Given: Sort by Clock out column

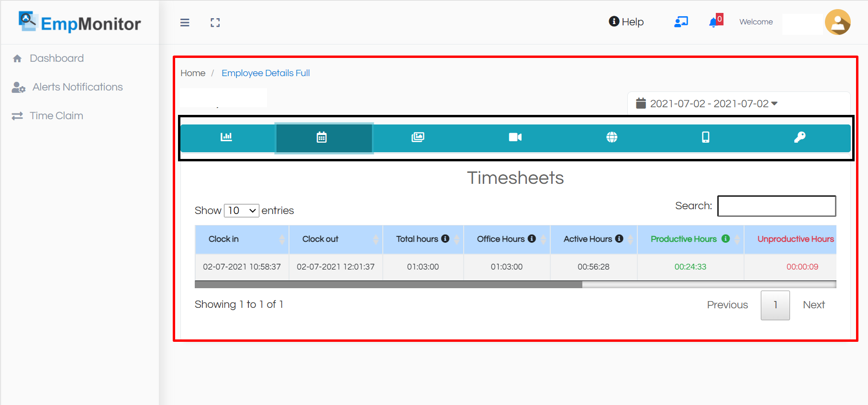Looking at the screenshot, I should [336, 239].
